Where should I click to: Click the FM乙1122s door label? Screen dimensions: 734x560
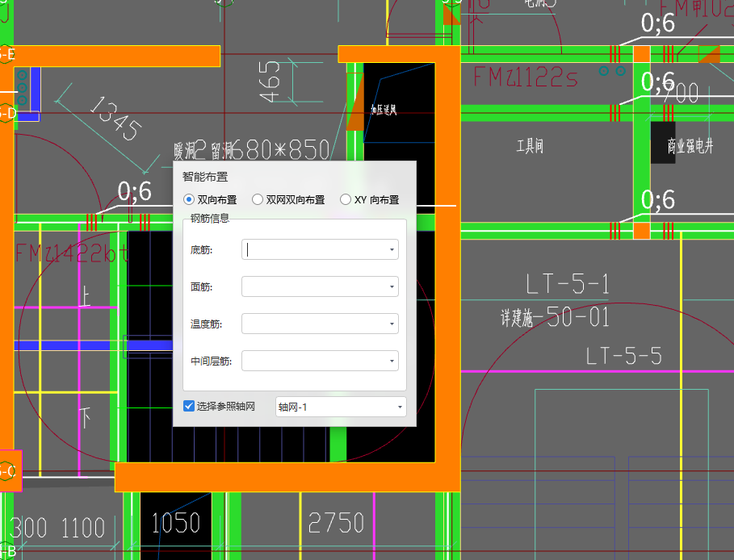pos(525,77)
